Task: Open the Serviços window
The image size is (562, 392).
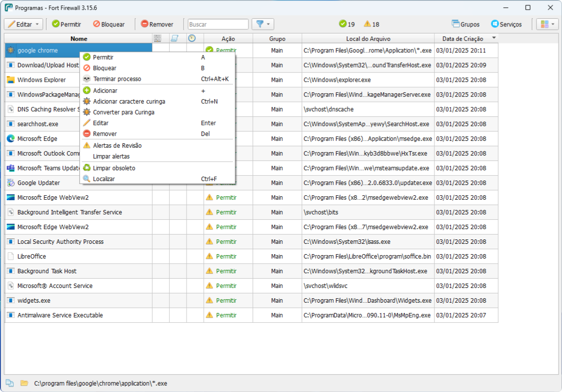Action: (x=507, y=25)
